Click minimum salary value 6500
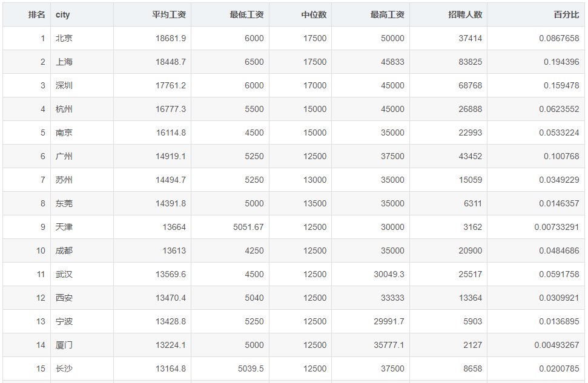This screenshot has width=588, height=383. (x=254, y=62)
